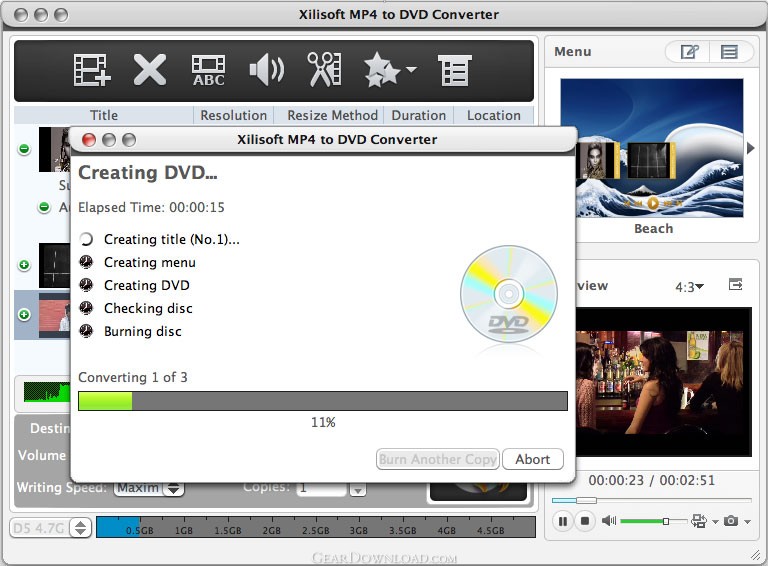Select the second video thumbnail in list
Image resolution: width=768 pixels, height=566 pixels.
click(x=54, y=265)
